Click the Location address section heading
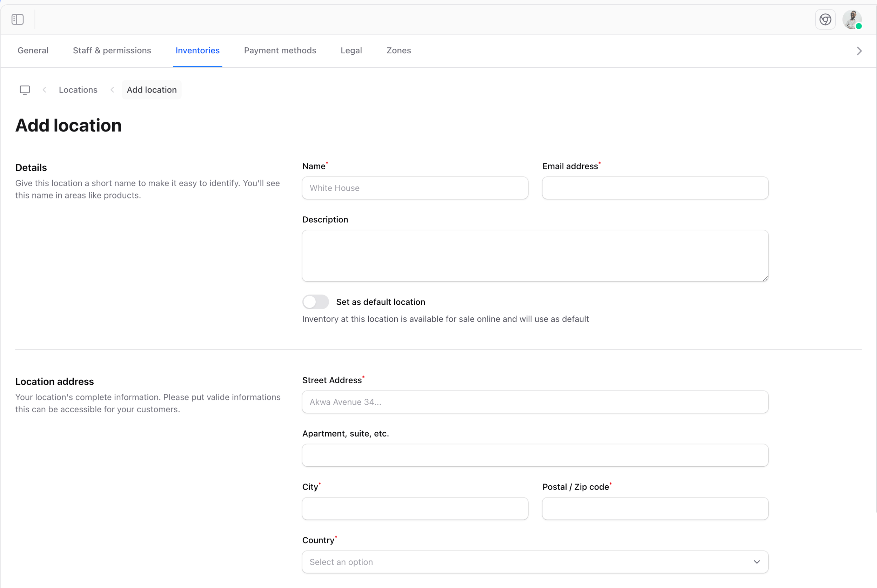 coord(54,381)
